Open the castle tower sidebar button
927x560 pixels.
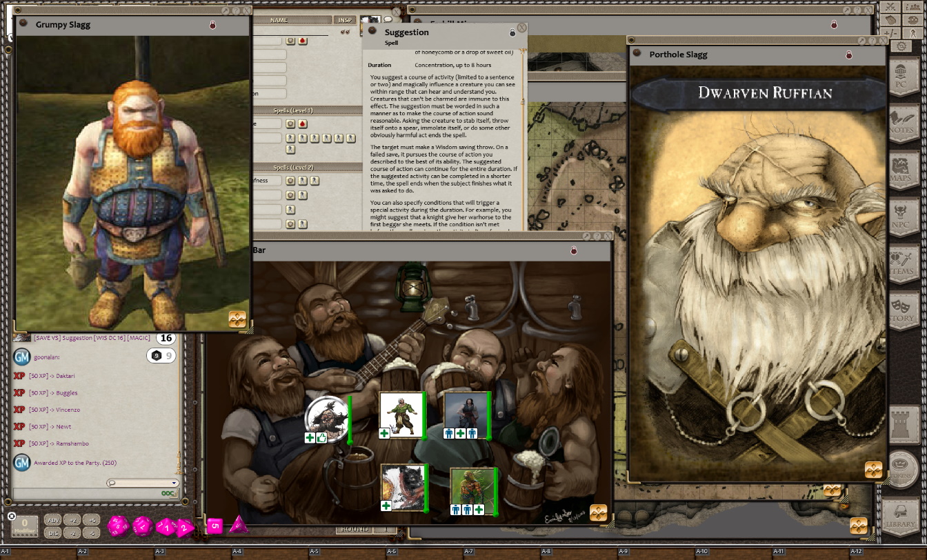pyautogui.click(x=904, y=426)
